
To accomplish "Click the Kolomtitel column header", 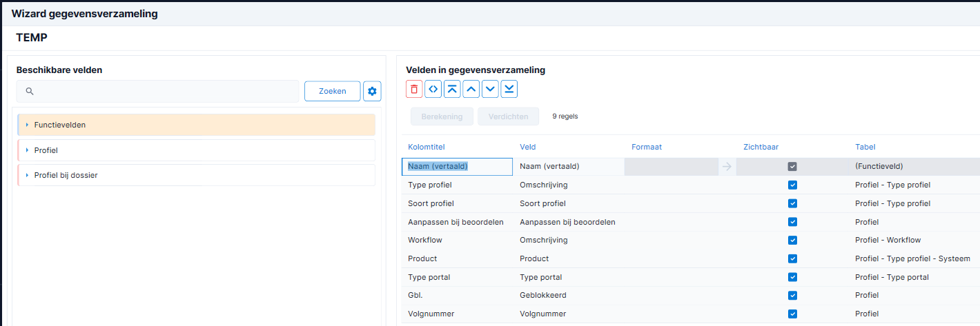I will [427, 147].
